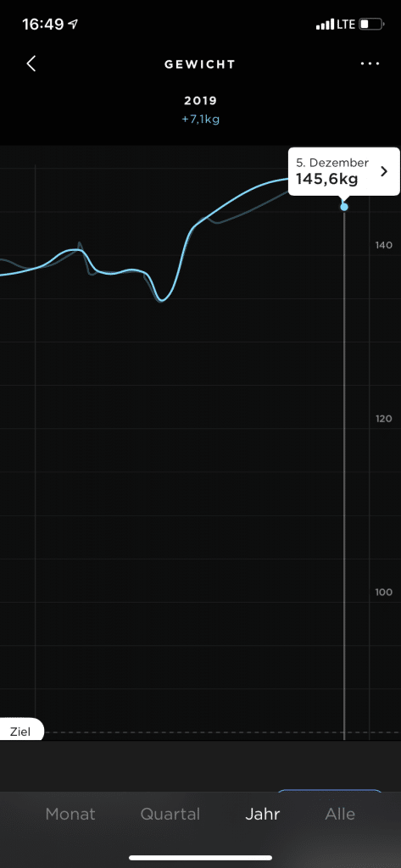401x868 pixels.
Task: Tap the 2019 year heading
Action: tap(200, 102)
